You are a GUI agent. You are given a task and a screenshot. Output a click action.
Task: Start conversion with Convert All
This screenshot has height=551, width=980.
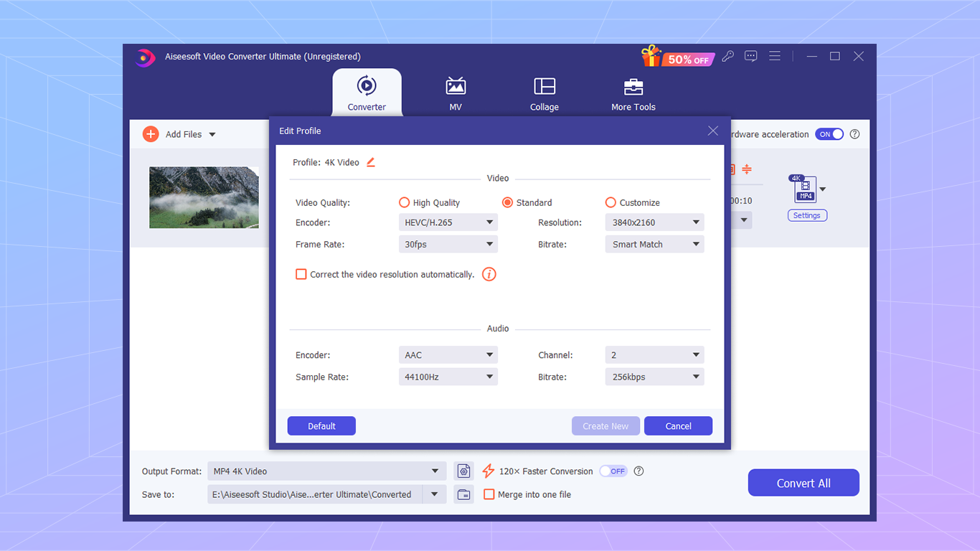pos(803,482)
